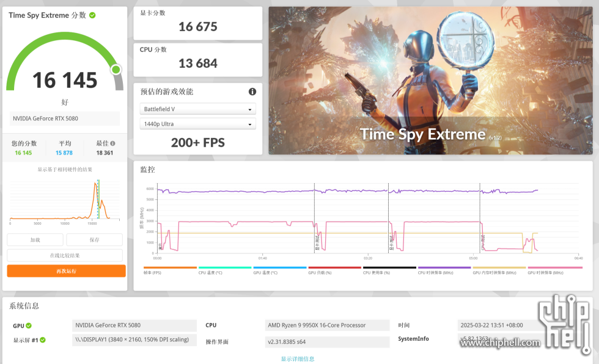The image size is (599, 364).
Task: Select the yellow GPU 内存时钟频率 (MHz) swatch
Action: (x=499, y=268)
